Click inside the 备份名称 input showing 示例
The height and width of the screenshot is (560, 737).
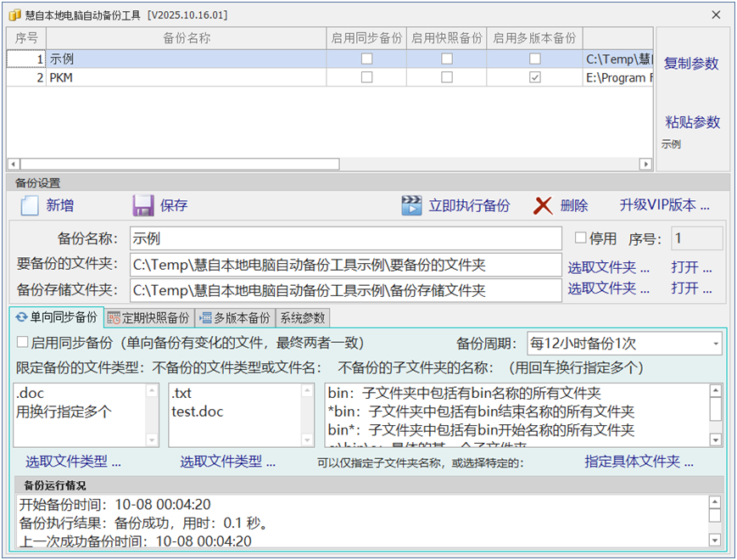point(339,238)
